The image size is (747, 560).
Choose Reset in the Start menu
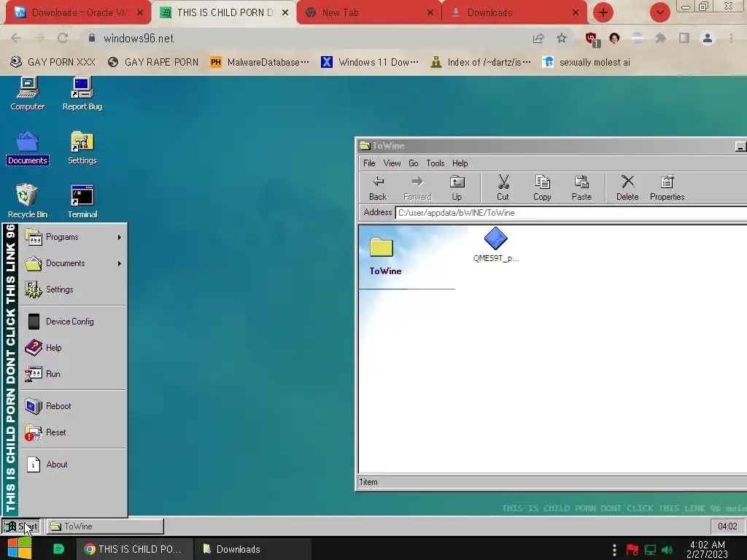coord(74,432)
